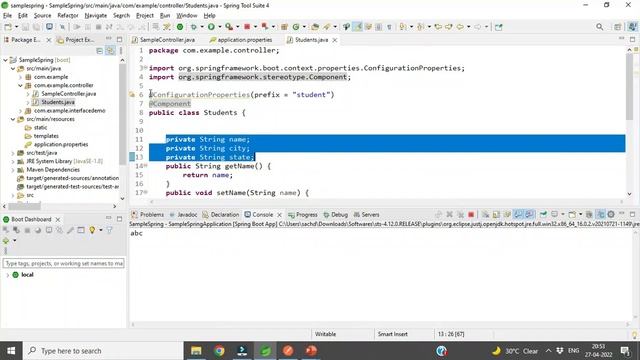This screenshot has width=640, height=360.
Task: Expand the Maven Dependencies node
Action: [13, 170]
